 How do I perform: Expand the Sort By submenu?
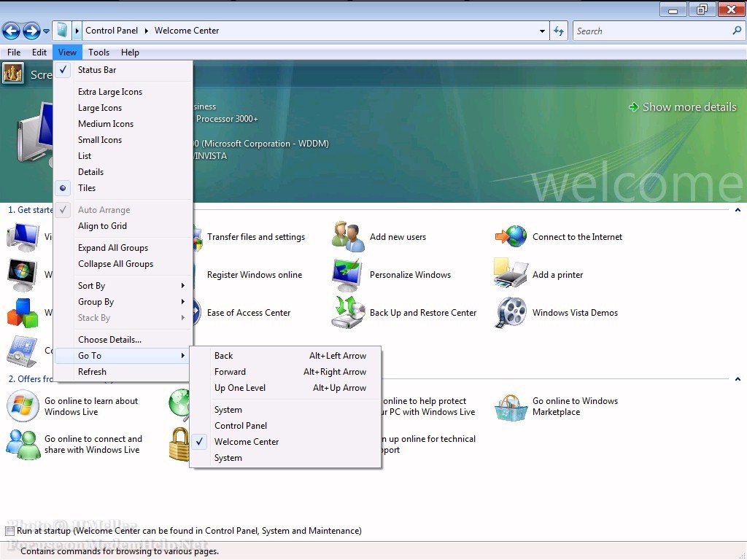pos(124,286)
